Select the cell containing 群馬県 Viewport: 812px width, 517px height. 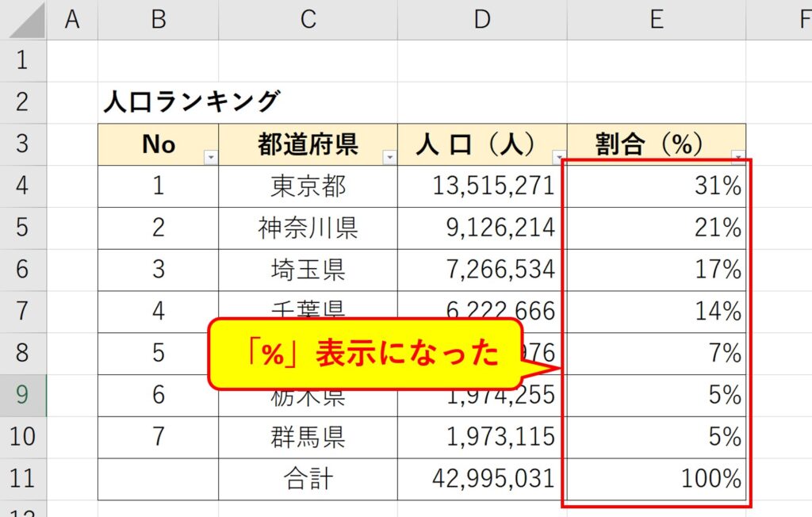(x=307, y=436)
